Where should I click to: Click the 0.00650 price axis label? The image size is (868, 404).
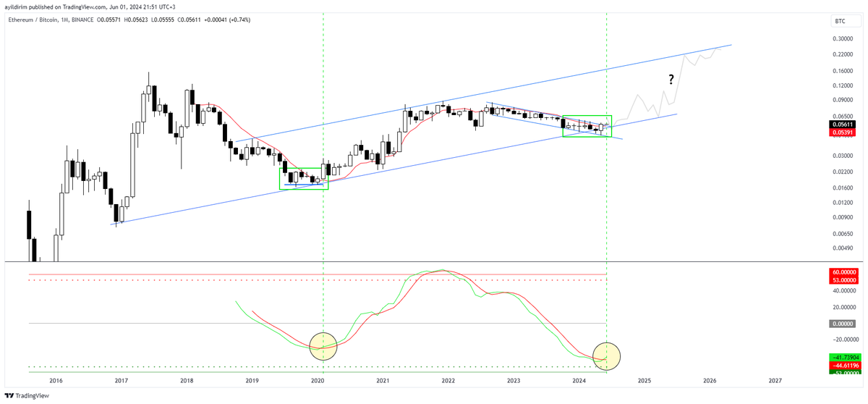click(843, 233)
